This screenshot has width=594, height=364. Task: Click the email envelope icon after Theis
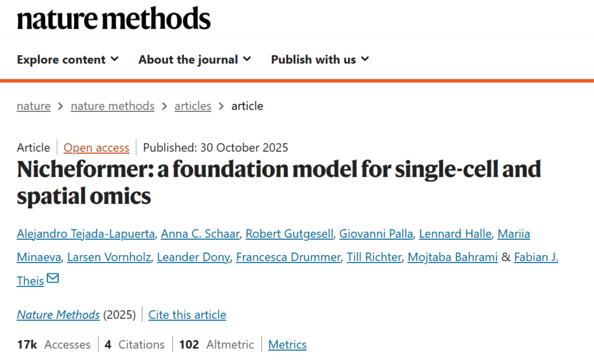pyautogui.click(x=53, y=279)
